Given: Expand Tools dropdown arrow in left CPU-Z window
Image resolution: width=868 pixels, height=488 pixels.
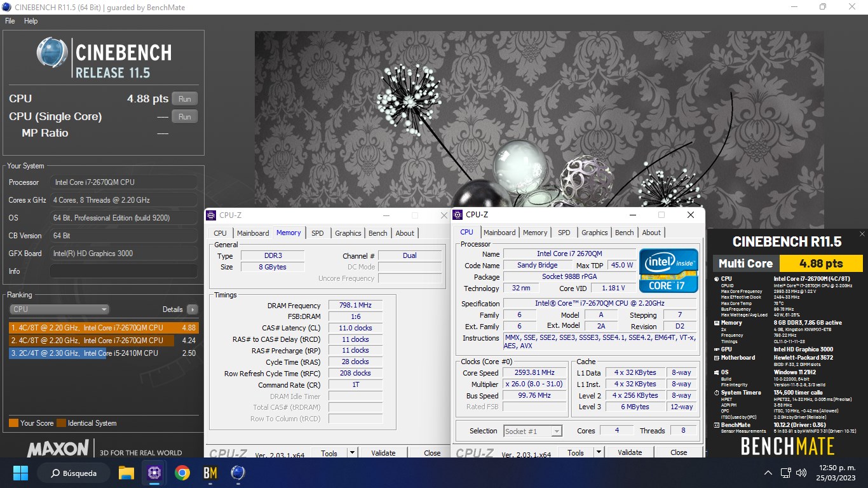Looking at the screenshot, I should [352, 453].
